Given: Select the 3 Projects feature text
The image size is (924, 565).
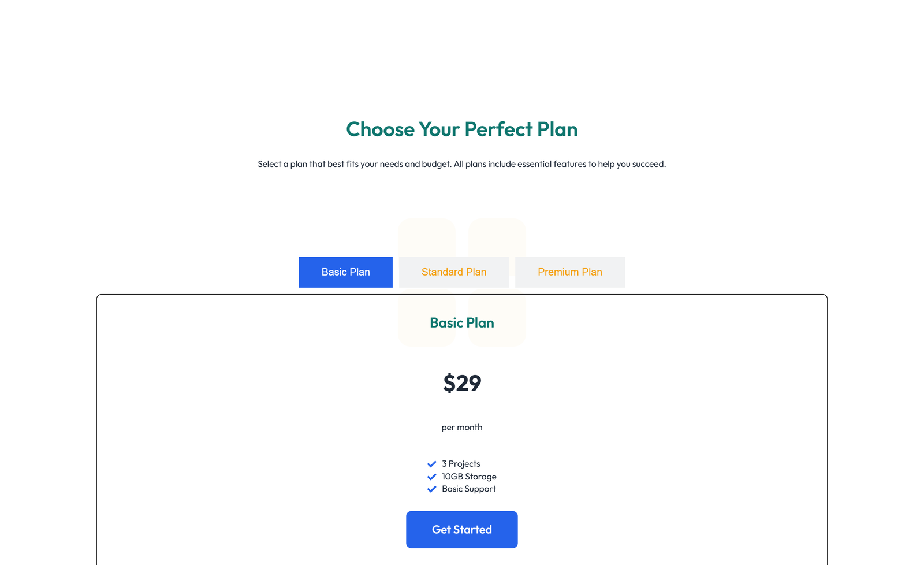Looking at the screenshot, I should click(x=460, y=463).
